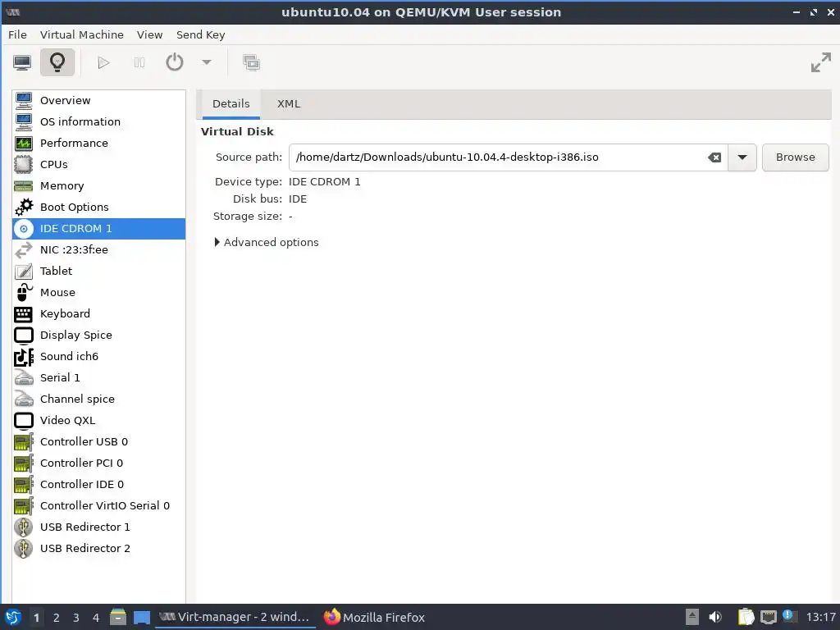Select Sound ich6 device
Screen dimensions: 840x630
98,356
